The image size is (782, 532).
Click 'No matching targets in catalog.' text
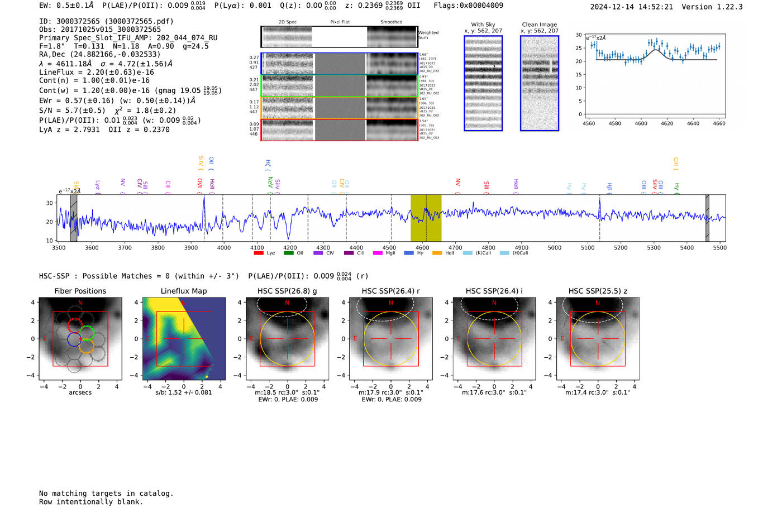point(106,493)
